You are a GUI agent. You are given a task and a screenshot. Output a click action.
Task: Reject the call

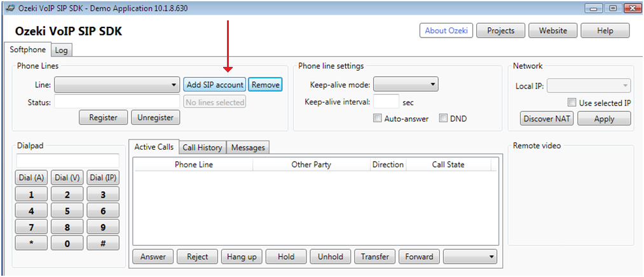tap(197, 257)
